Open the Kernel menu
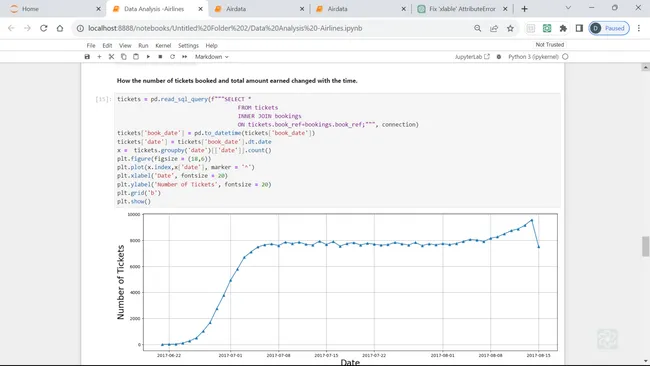The width and height of the screenshot is (650, 366). [163, 46]
